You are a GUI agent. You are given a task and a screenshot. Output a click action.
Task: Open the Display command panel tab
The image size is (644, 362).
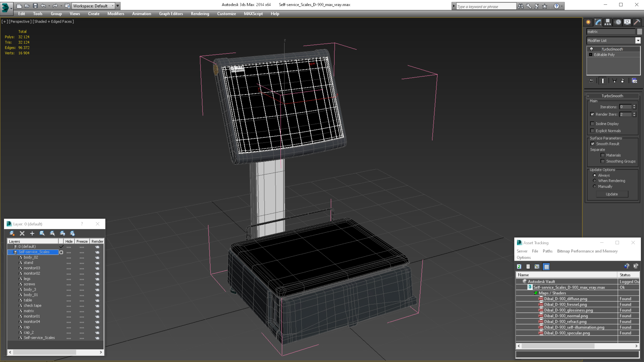627,22
